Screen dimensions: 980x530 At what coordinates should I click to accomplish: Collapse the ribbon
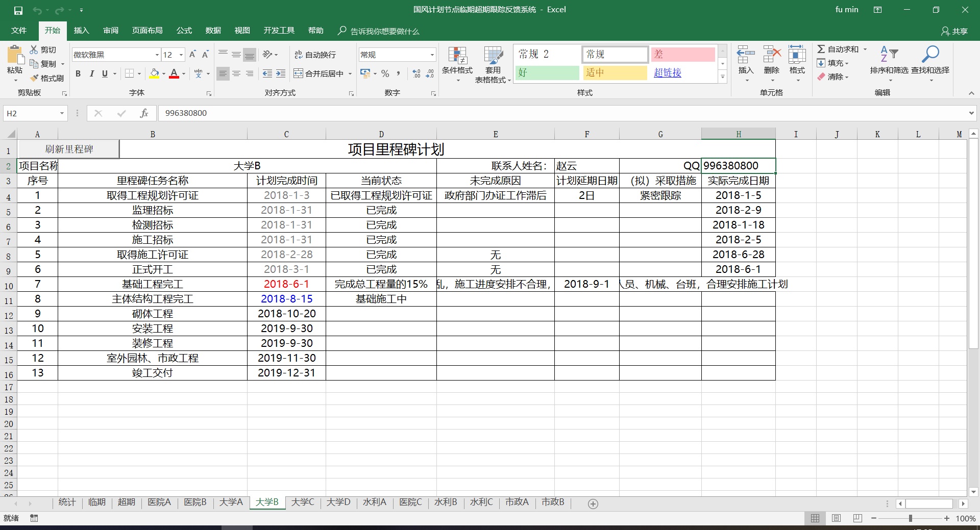[x=971, y=93]
